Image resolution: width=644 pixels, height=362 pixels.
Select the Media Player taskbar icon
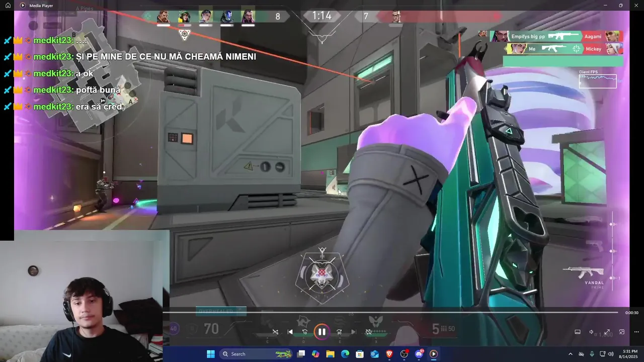pyautogui.click(x=434, y=354)
